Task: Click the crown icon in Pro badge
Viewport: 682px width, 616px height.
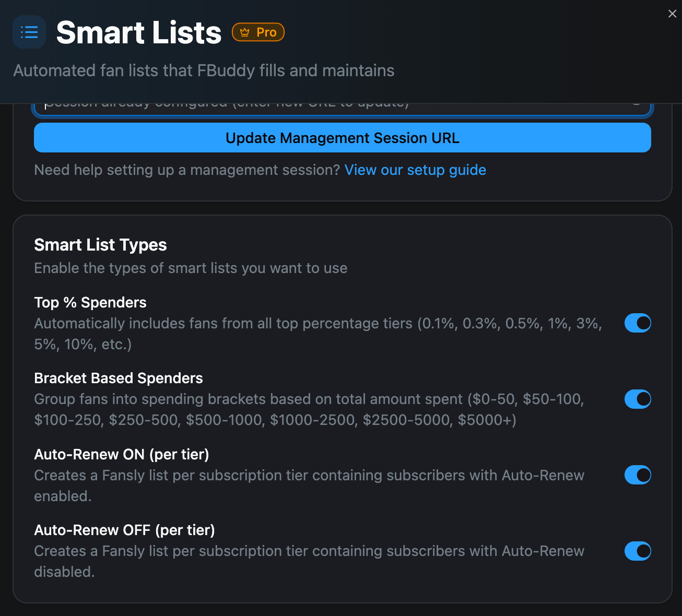Action: (x=244, y=32)
